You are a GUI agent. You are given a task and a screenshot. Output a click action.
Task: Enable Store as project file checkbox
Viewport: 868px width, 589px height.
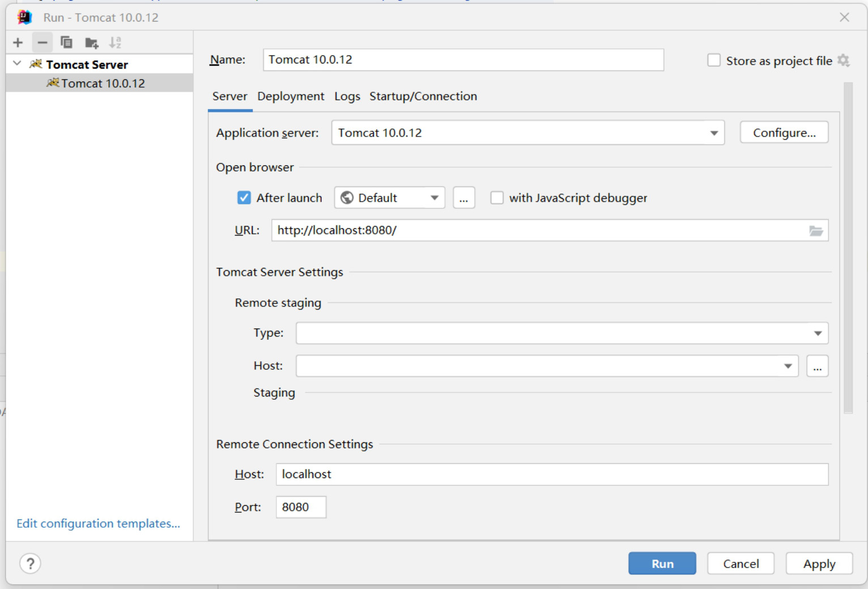[x=714, y=61]
